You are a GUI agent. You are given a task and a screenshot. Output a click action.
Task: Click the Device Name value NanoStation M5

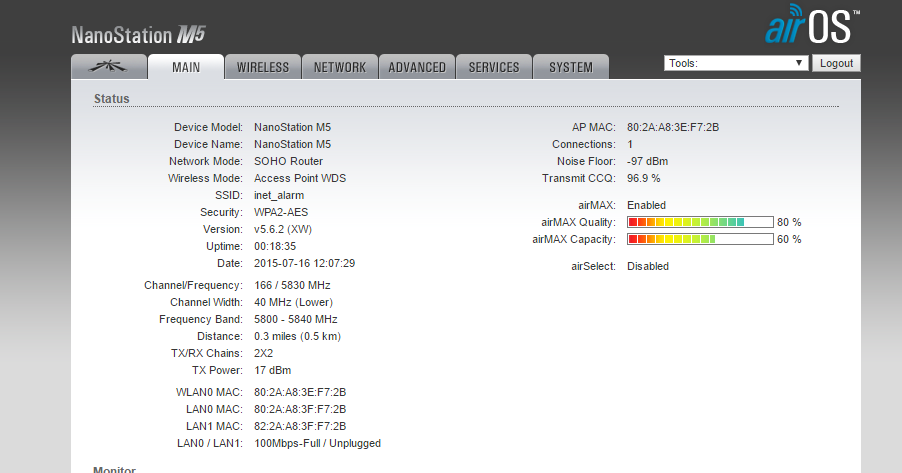[x=293, y=144]
